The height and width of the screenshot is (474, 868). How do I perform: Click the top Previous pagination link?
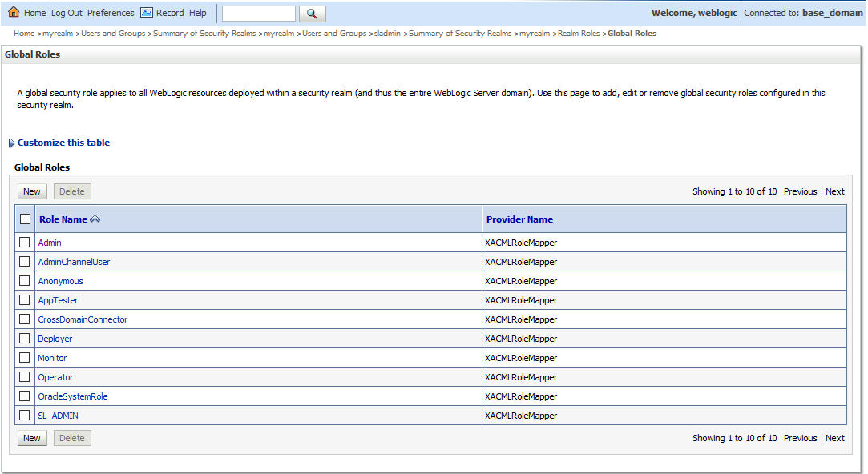coord(800,191)
